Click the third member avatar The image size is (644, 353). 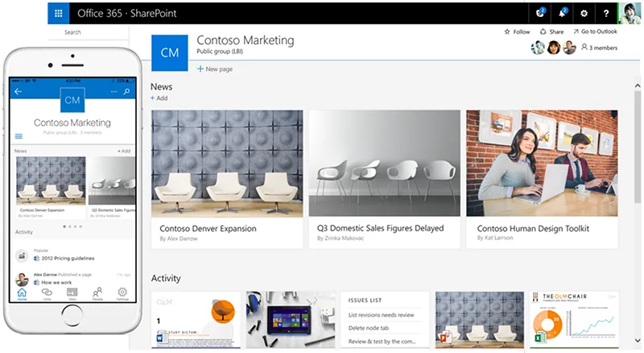pos(569,48)
